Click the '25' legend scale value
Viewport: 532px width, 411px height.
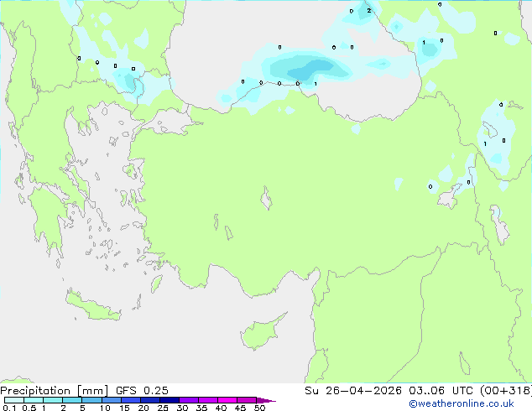click(x=163, y=408)
